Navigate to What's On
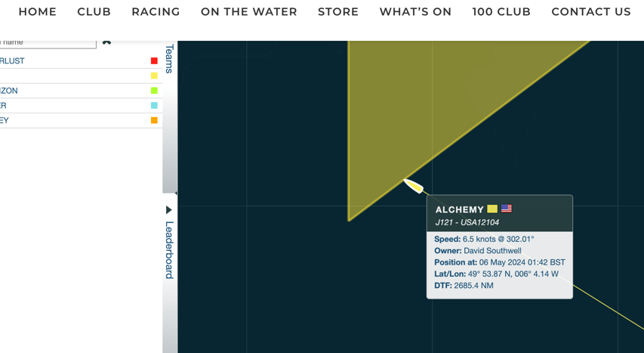 415,12
